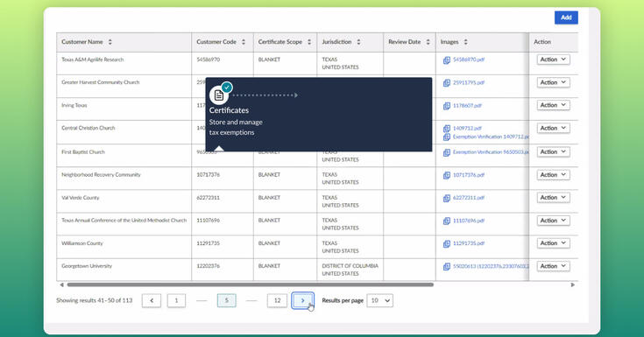The height and width of the screenshot is (337, 644).
Task: Open 10717376.pdf link
Action: 469,175
